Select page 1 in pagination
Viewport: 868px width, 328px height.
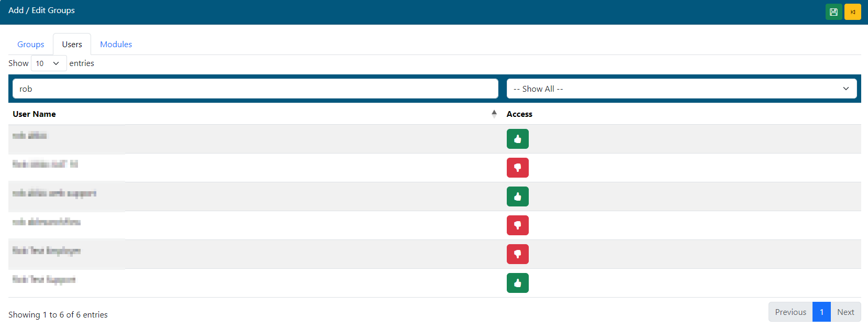click(821, 312)
